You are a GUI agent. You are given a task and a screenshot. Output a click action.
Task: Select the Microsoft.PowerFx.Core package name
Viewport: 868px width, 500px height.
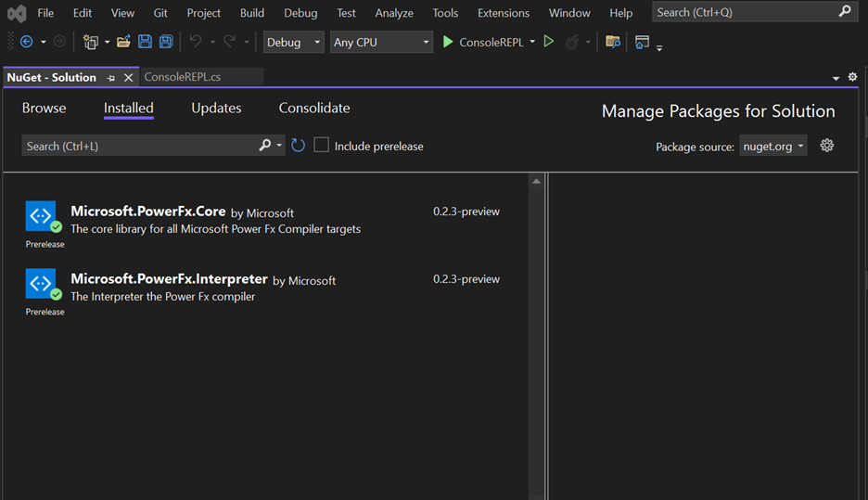coord(147,211)
